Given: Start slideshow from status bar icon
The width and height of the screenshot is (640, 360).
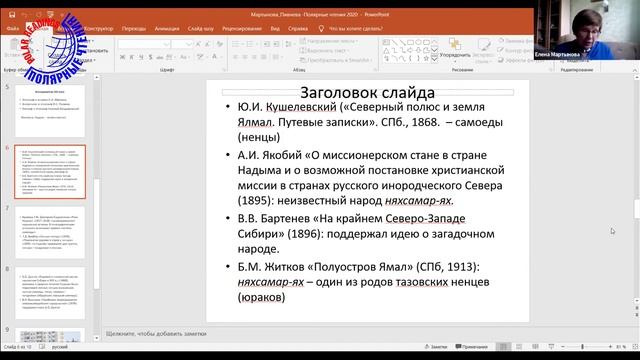Looking at the screenshot, I should coord(551,347).
